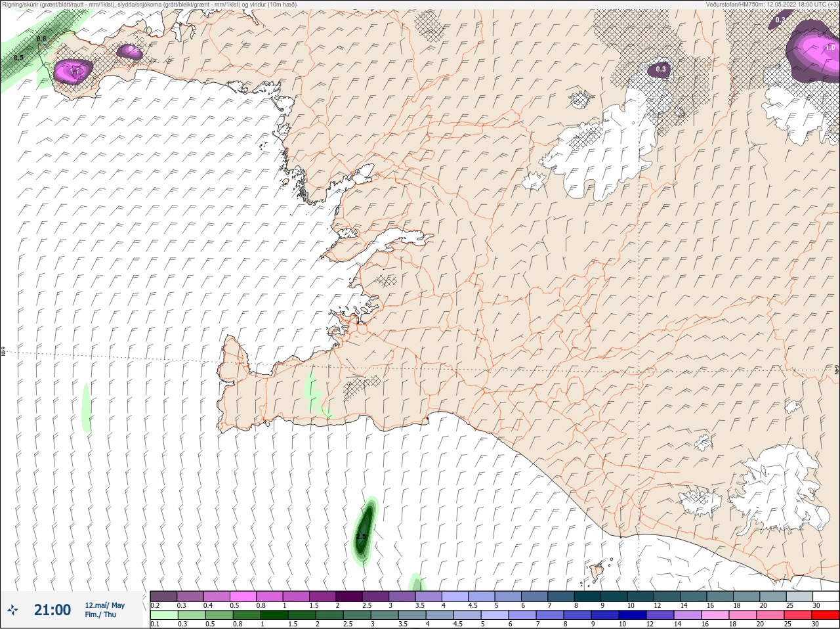840x629 pixels.
Task: Click the 0.3 snowfall label near the glacier
Action: click(x=661, y=69)
